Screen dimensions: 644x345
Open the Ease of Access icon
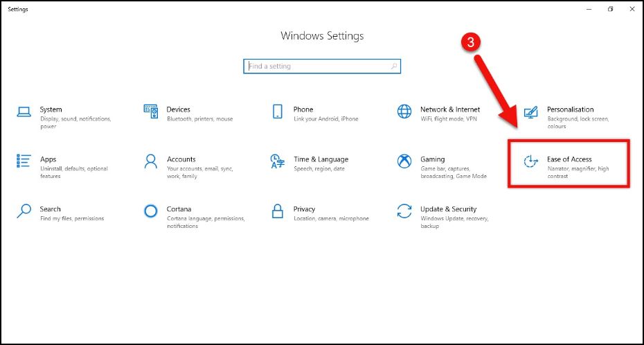point(531,161)
